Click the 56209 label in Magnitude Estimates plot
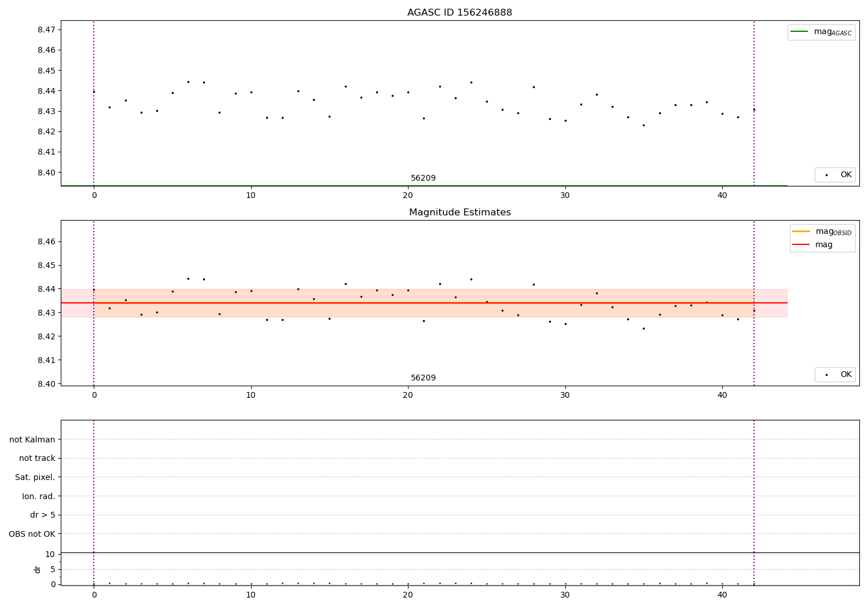The height and width of the screenshot is (608, 868). tap(423, 378)
